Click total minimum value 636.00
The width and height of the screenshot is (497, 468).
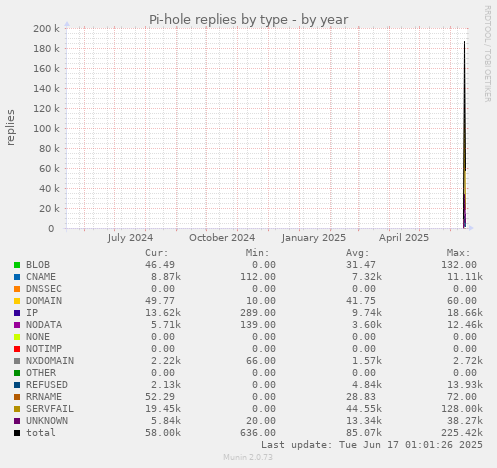[x=258, y=433]
